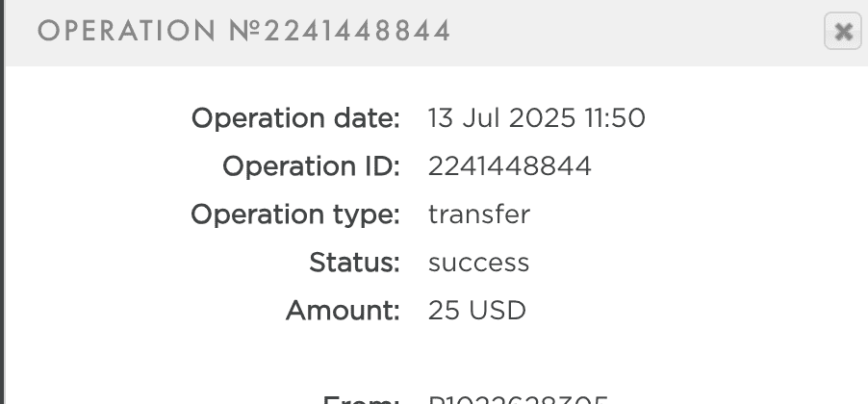The height and width of the screenshot is (404, 868).
Task: Click the "Status:" label
Action: (354, 262)
